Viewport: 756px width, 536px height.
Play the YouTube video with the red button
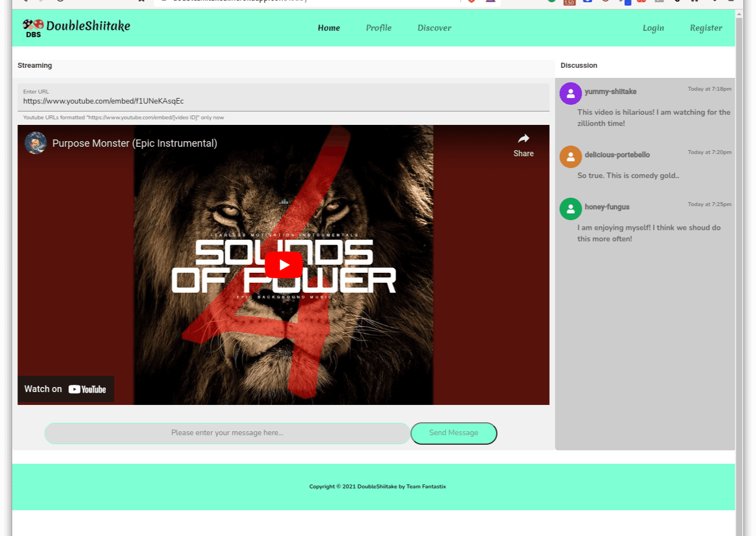tap(284, 265)
